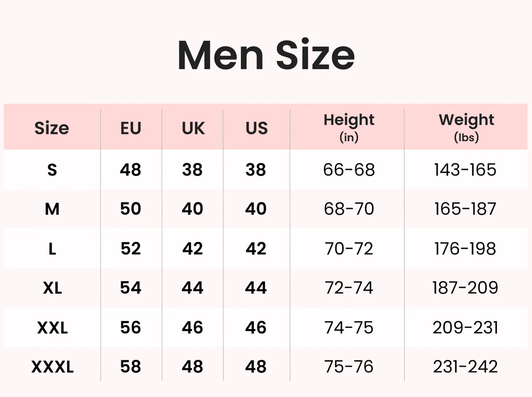Click the Weight (lbs) column header
Image resolution: width=532 pixels, height=397 pixels.
(x=467, y=128)
